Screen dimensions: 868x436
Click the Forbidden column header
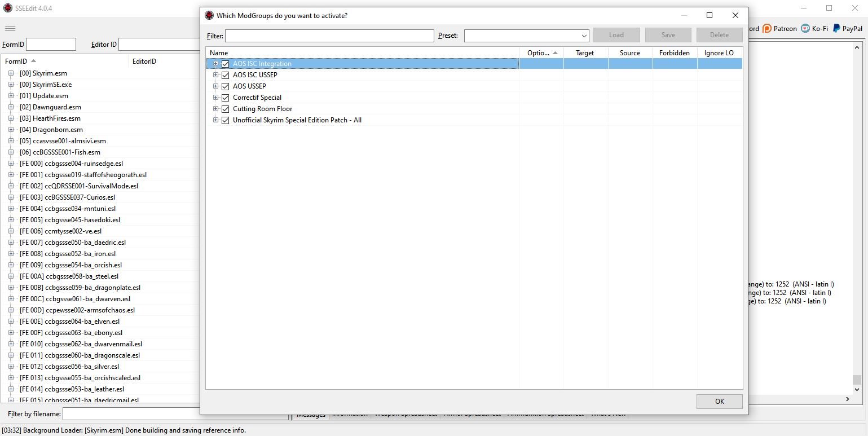pos(674,53)
